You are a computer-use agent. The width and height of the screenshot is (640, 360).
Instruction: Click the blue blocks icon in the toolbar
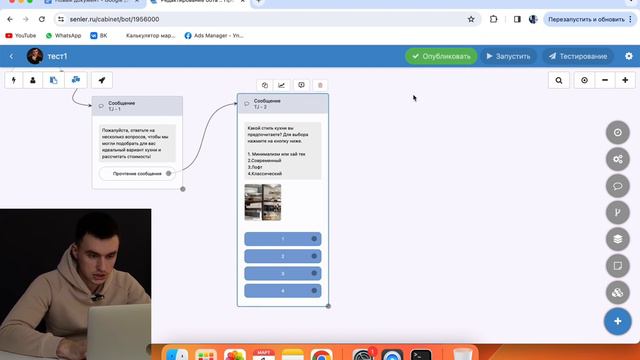tap(76, 80)
